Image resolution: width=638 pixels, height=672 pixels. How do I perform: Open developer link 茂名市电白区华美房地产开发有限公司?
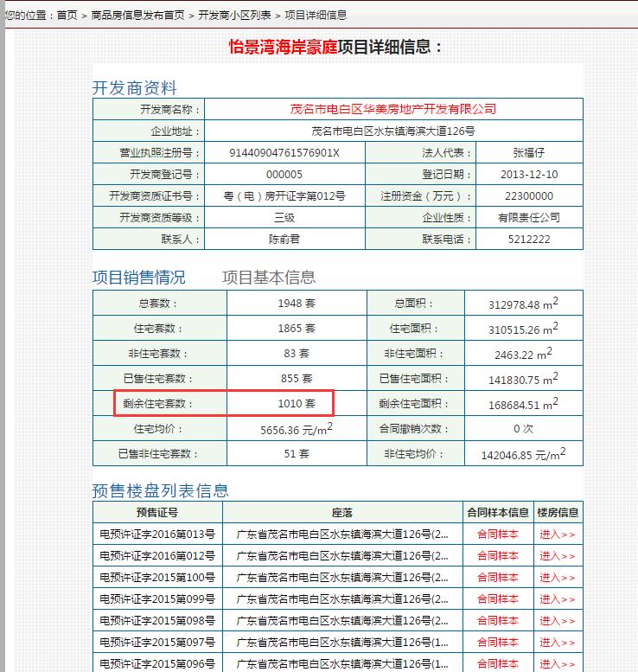[392, 109]
